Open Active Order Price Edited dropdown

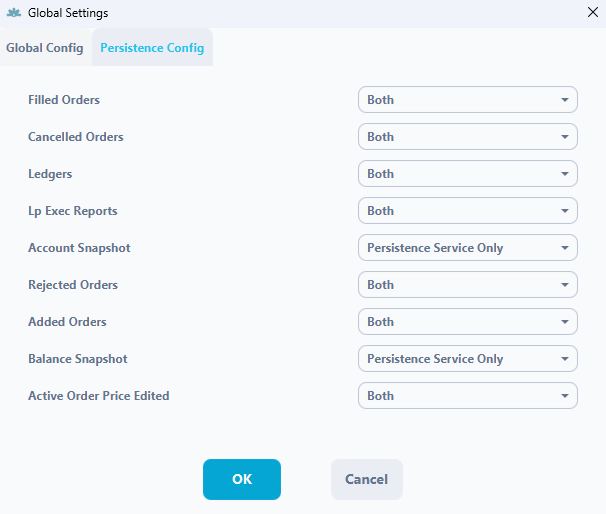[x=468, y=396]
